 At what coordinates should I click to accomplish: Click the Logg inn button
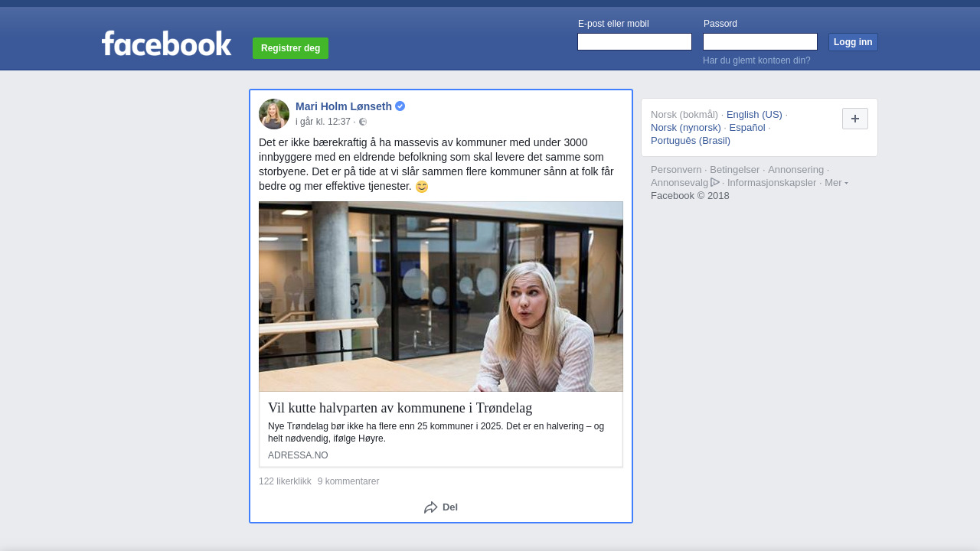pyautogui.click(x=853, y=42)
